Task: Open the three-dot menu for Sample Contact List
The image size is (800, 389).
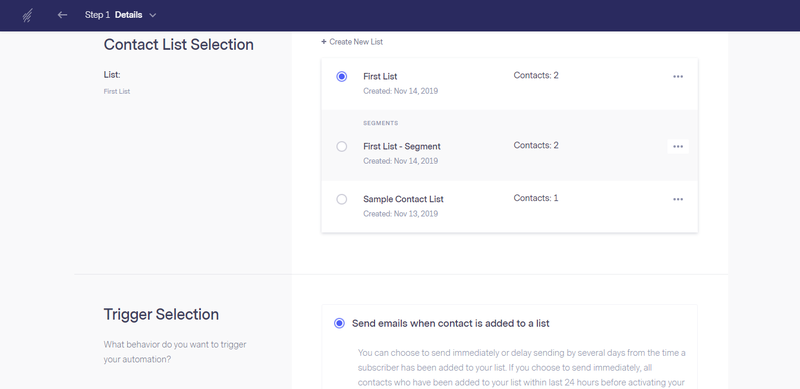Action: coord(678,199)
